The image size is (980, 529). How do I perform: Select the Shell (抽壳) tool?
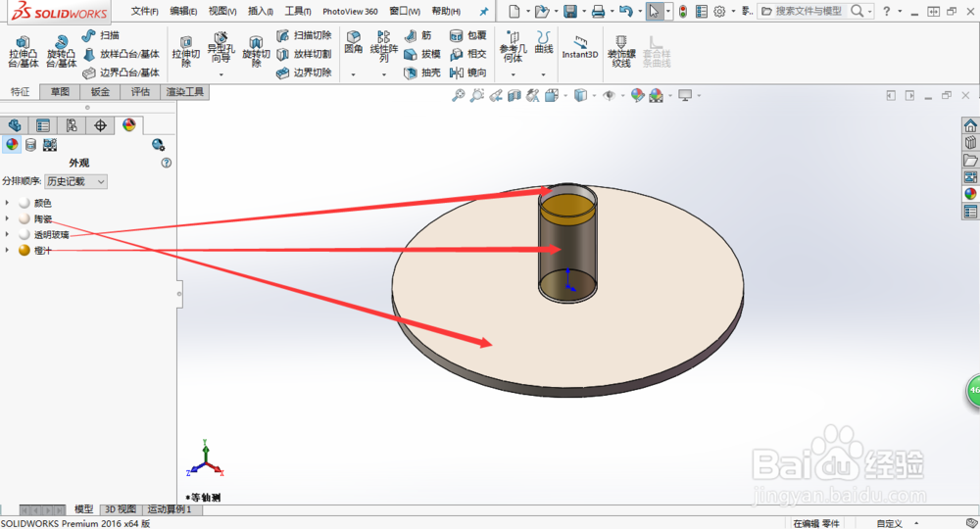(422, 72)
